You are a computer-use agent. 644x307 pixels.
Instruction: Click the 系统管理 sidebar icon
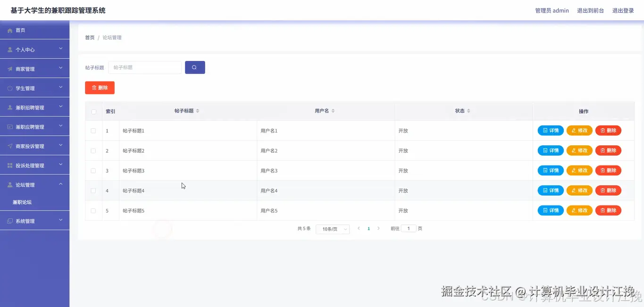click(x=9, y=220)
